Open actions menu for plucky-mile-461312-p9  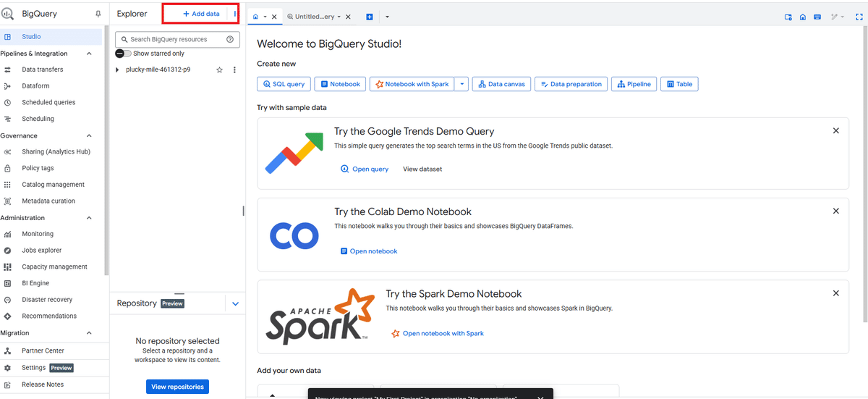click(x=234, y=70)
